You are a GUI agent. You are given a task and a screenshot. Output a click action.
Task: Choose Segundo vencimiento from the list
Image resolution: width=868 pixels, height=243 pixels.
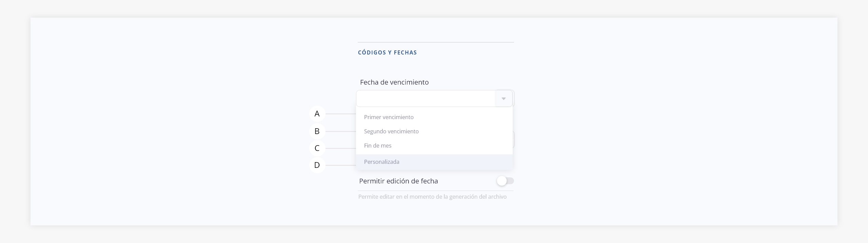click(x=391, y=131)
